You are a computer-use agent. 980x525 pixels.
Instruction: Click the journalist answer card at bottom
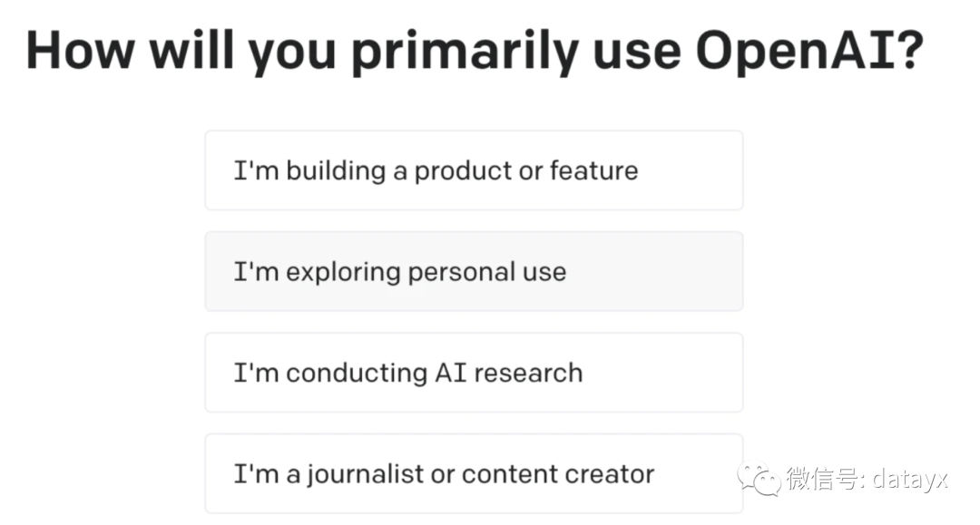tap(474, 474)
